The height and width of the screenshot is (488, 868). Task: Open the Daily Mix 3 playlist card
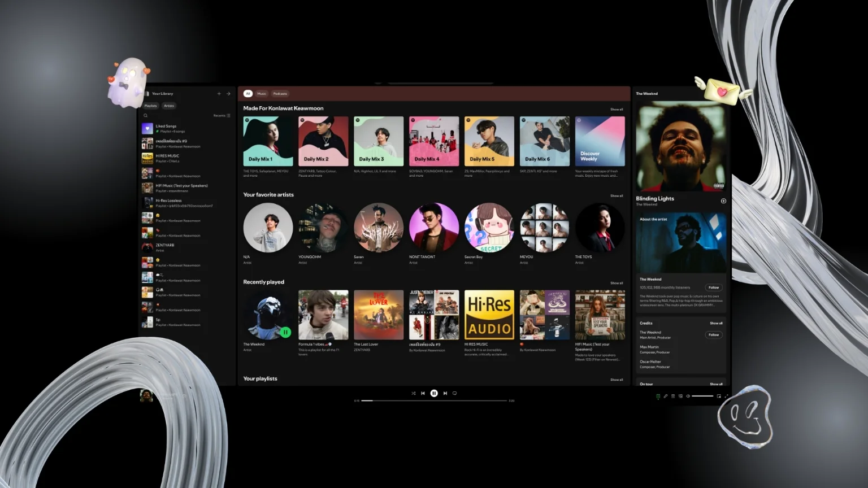(379, 141)
